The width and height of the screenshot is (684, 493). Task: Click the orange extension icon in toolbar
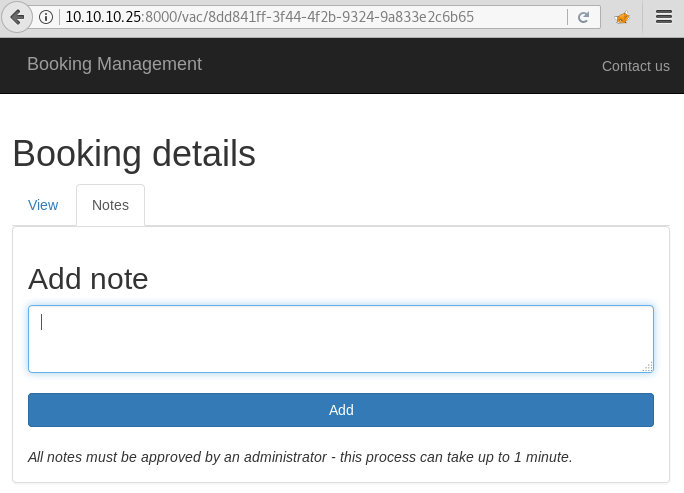[x=622, y=17]
